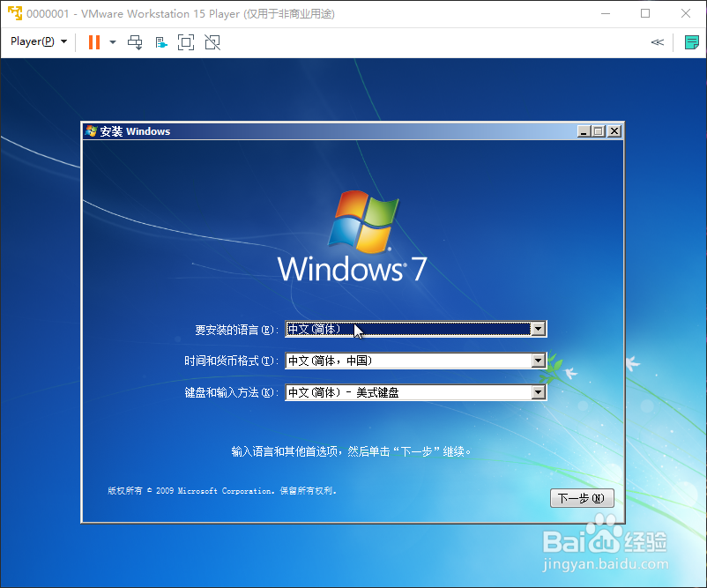Click the Windows flag icon in setup title
707x588 pixels.
(91, 131)
